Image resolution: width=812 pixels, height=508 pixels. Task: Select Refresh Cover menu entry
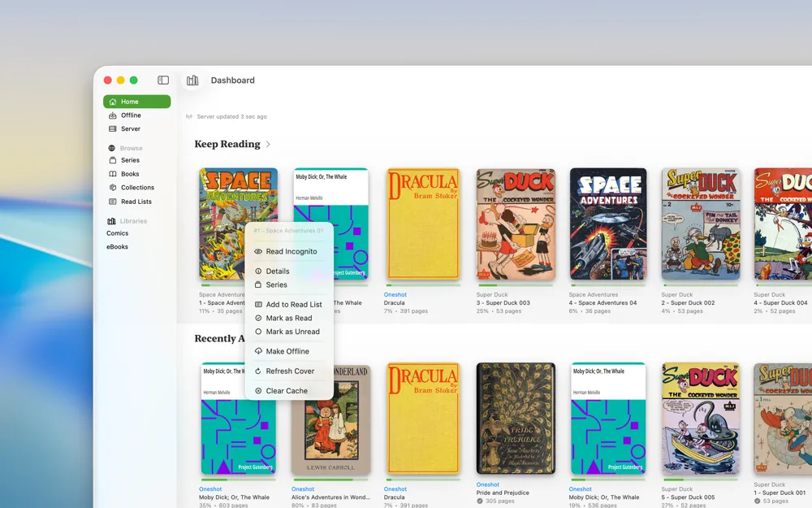tap(289, 371)
